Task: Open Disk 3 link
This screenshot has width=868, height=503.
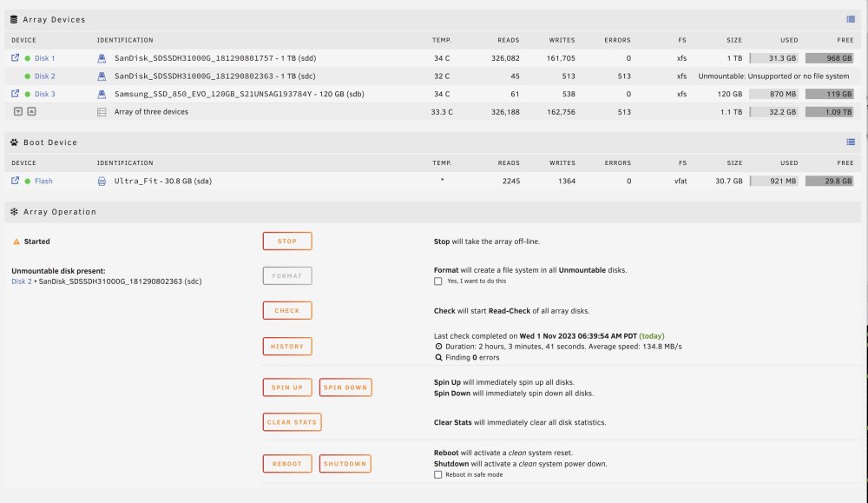Action: click(x=45, y=94)
